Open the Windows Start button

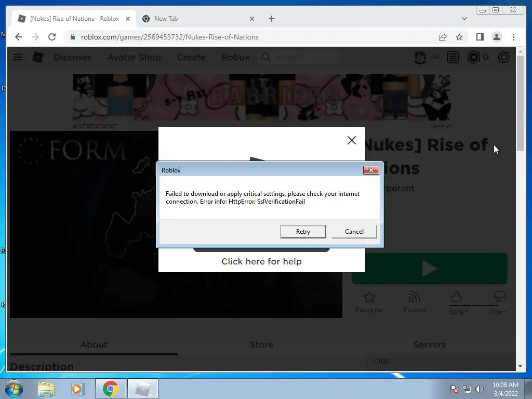pyautogui.click(x=14, y=389)
